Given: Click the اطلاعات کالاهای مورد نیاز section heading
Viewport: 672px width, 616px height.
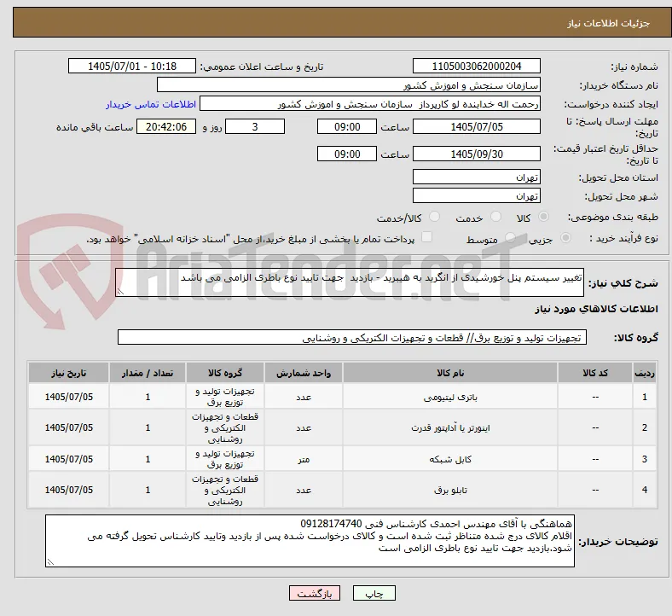Looking at the screenshot, I should click(596, 309).
